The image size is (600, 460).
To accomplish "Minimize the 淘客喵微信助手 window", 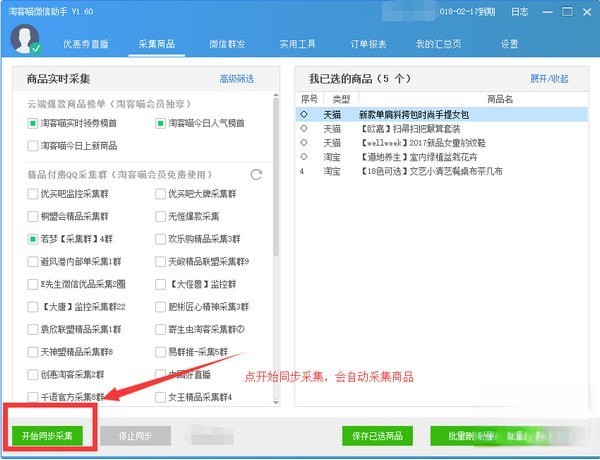I will pyautogui.click(x=547, y=12).
